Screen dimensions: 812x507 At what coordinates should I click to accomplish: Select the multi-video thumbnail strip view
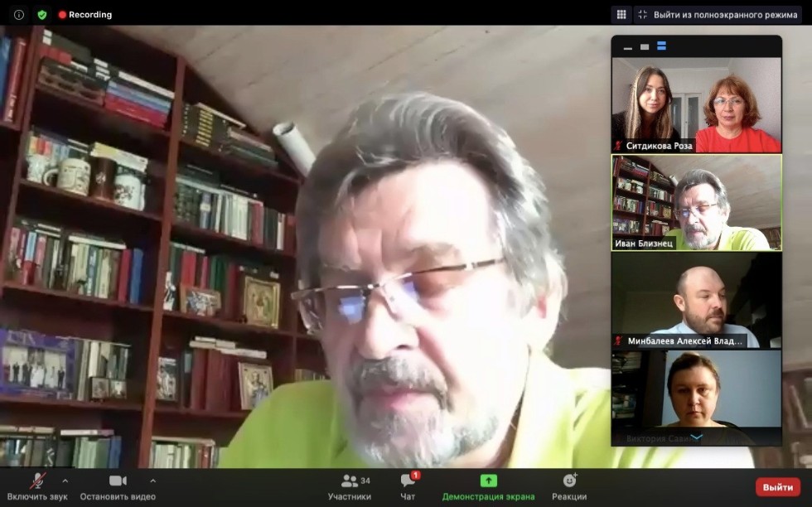tap(661, 46)
